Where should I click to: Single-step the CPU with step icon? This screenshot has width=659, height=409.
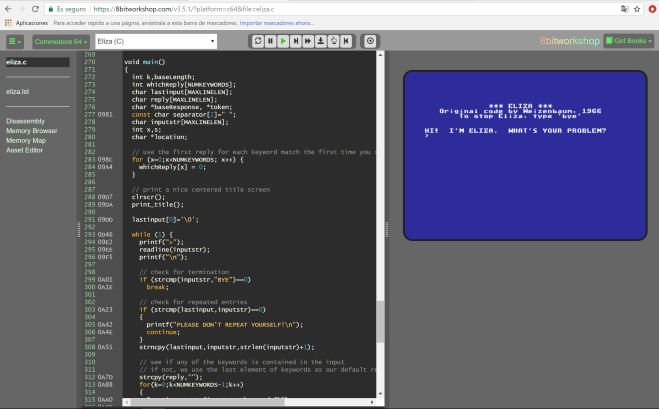coord(295,41)
